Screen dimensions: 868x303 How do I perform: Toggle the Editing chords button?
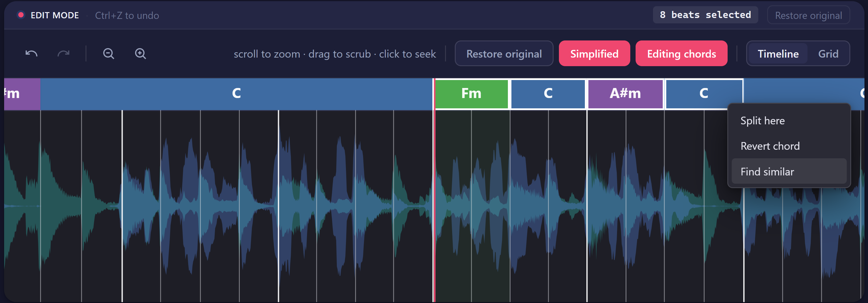(x=681, y=54)
